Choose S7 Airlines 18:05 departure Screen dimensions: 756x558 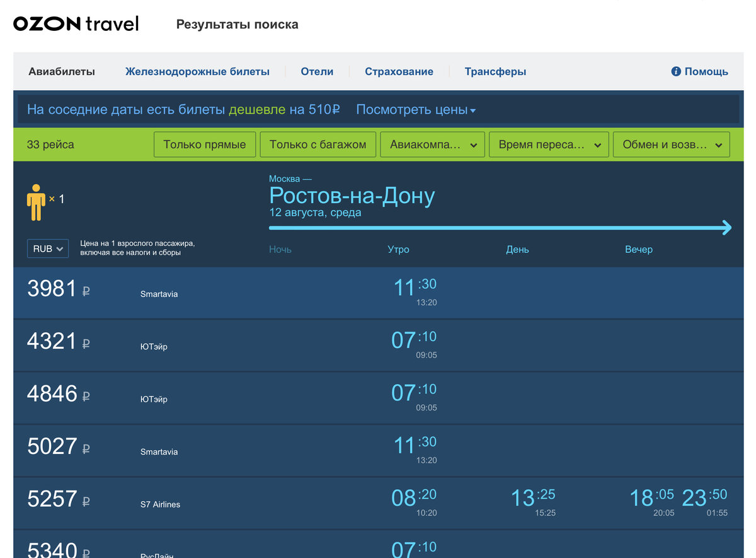click(x=652, y=501)
